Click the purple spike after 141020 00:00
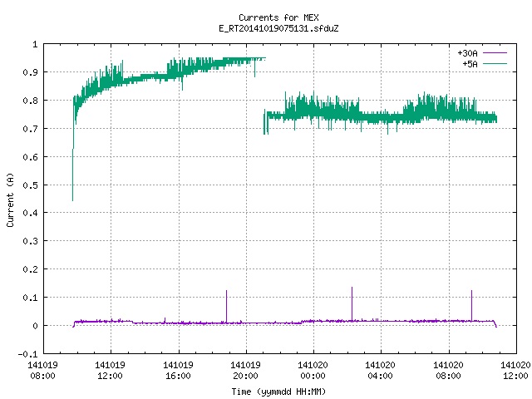This screenshot has height=399, width=532. click(352, 303)
